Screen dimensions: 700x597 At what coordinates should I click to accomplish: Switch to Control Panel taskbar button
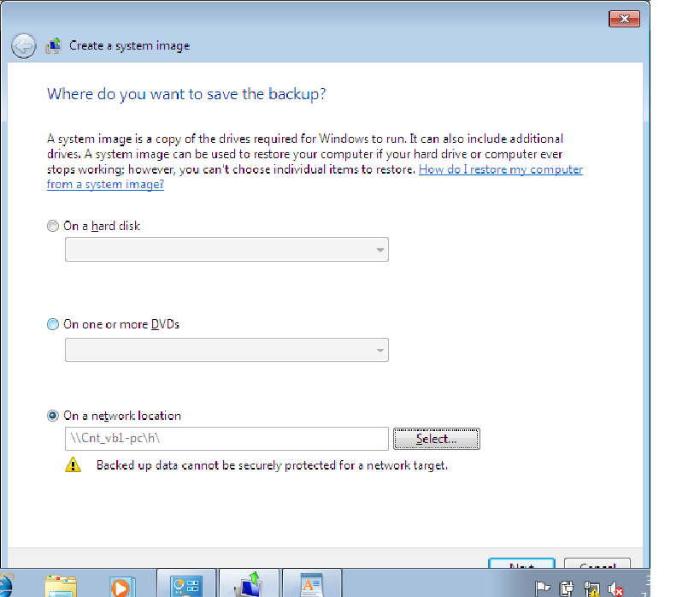tap(186, 583)
